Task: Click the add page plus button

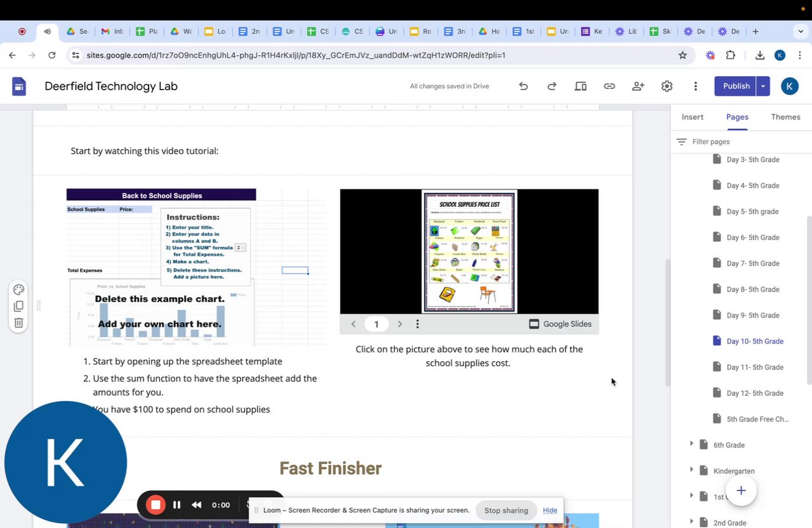Action: pyautogui.click(x=741, y=491)
